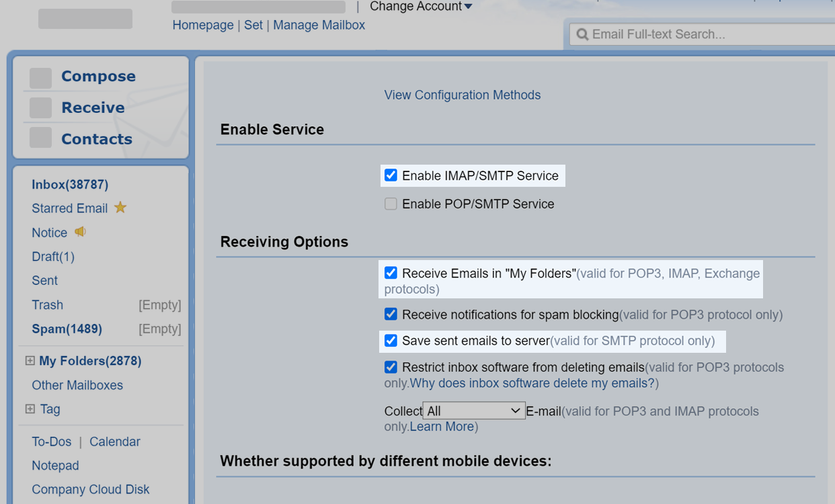Open the Learn More link

tap(441, 426)
